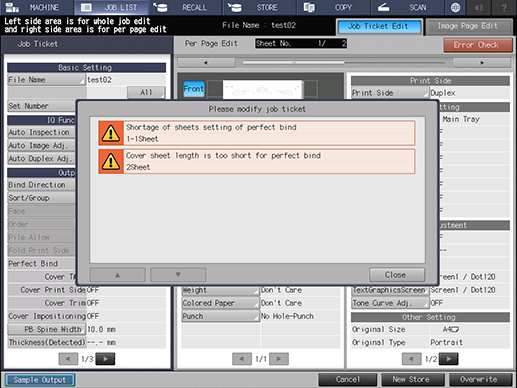This screenshot has width=517, height=388.
Task: Click the globe network icon
Action: (x=455, y=7)
